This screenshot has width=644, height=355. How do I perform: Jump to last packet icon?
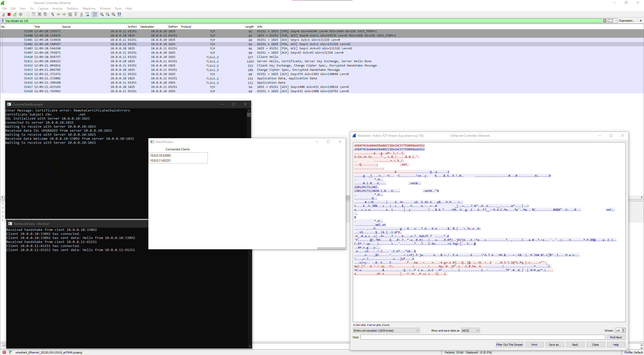[82, 14]
